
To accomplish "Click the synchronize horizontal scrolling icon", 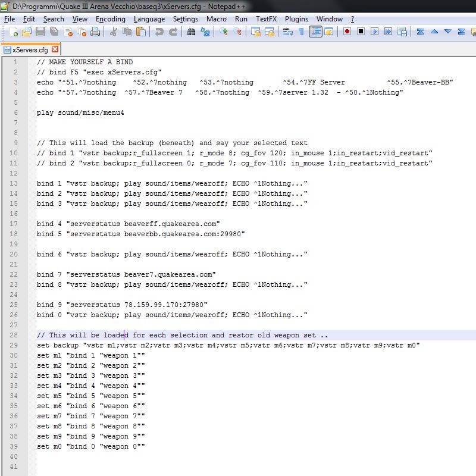I will point(270,32).
